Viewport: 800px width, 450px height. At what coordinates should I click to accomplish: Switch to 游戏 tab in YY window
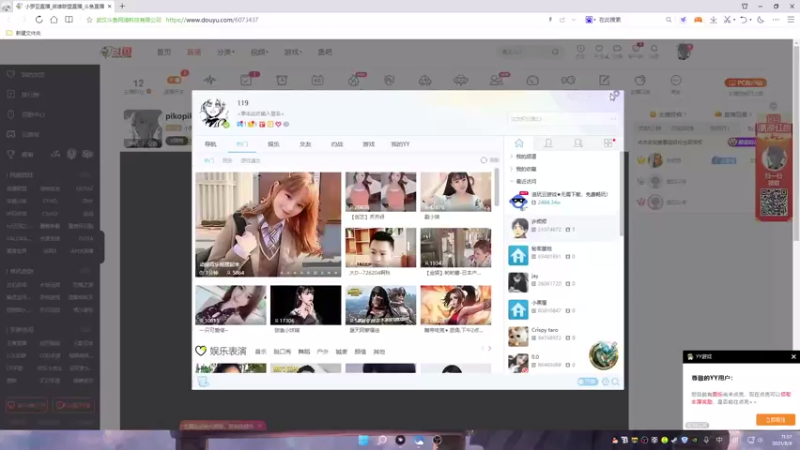[x=368, y=144]
